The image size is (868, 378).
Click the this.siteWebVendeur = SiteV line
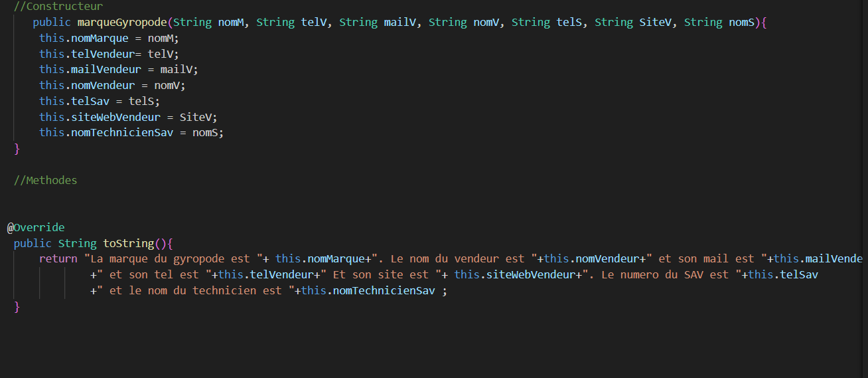tap(128, 117)
